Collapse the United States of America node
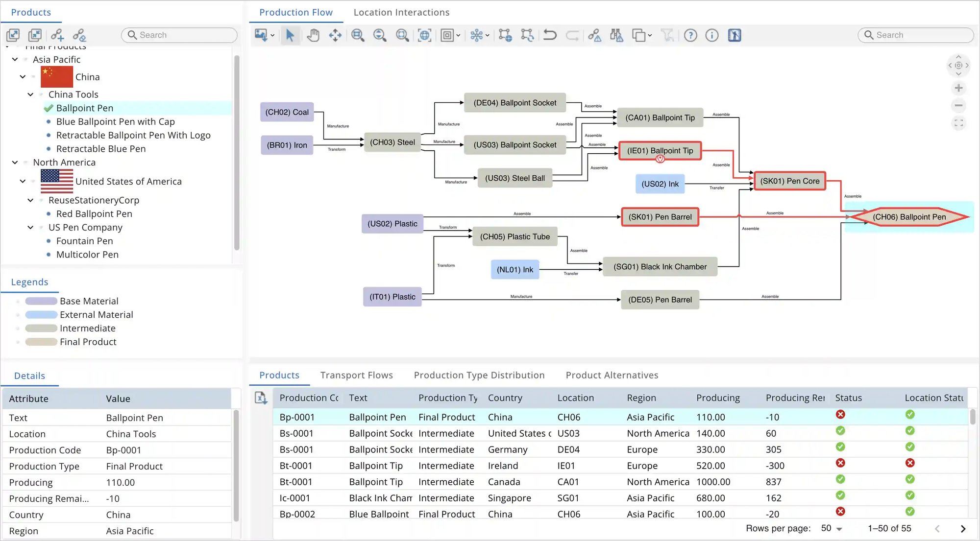This screenshot has height=541, width=980. click(x=23, y=181)
